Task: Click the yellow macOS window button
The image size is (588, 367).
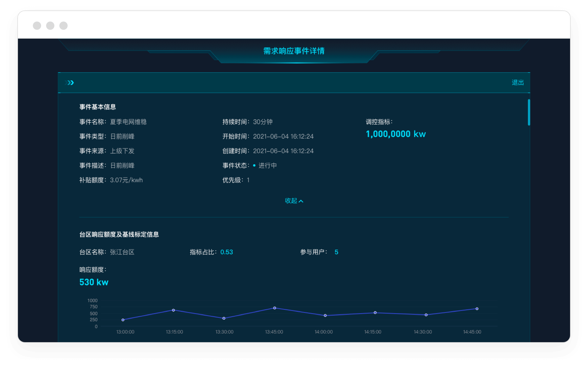Action: (50, 25)
